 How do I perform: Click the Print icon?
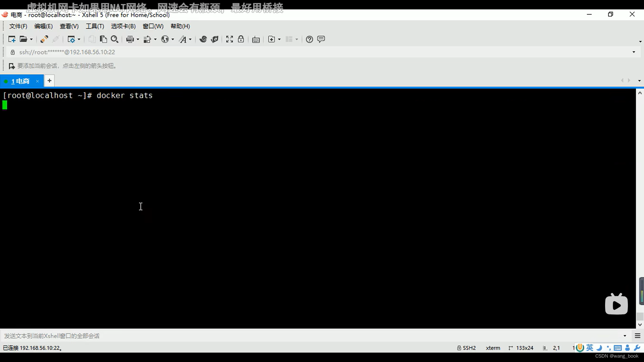coord(130,39)
